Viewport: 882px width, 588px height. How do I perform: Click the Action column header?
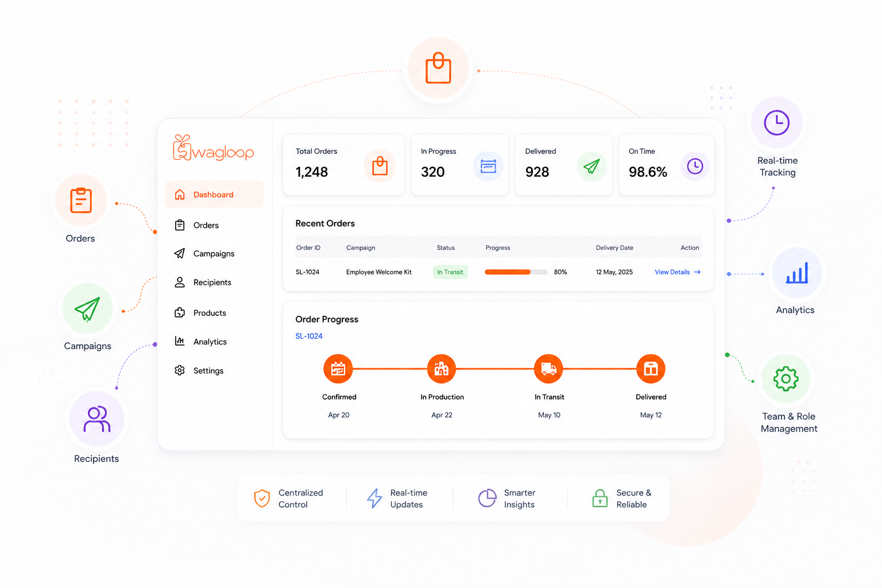690,247
